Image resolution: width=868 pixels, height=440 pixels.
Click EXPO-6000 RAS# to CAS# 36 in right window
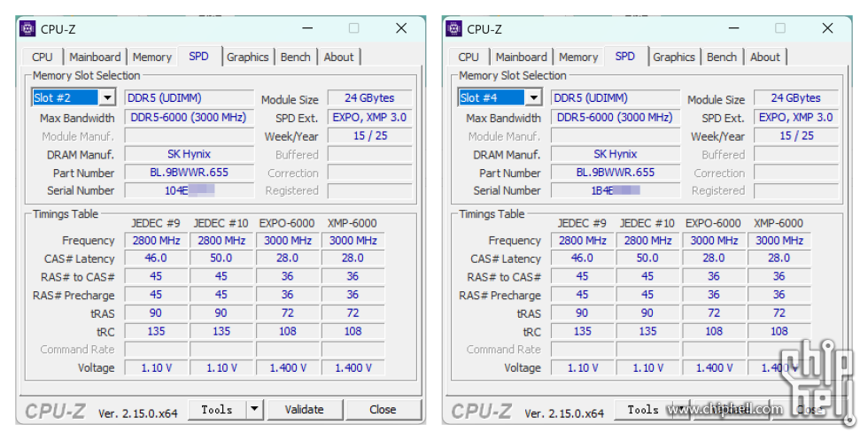point(714,276)
